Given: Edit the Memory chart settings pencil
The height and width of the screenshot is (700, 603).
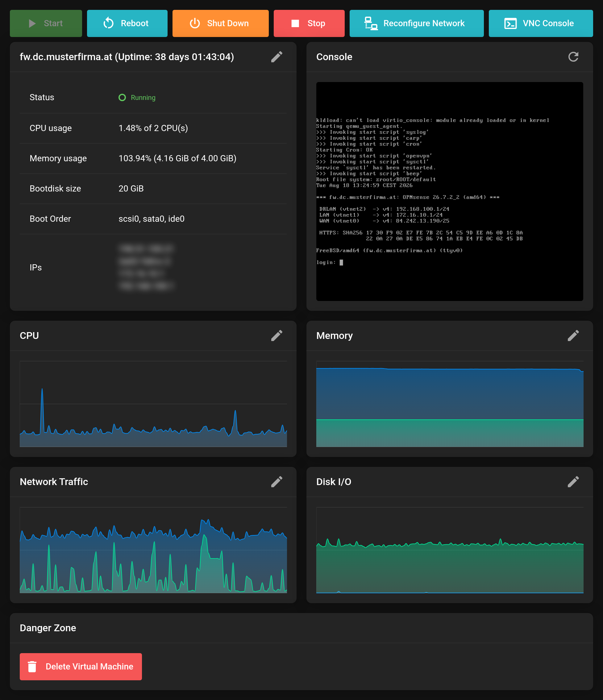Looking at the screenshot, I should point(573,336).
